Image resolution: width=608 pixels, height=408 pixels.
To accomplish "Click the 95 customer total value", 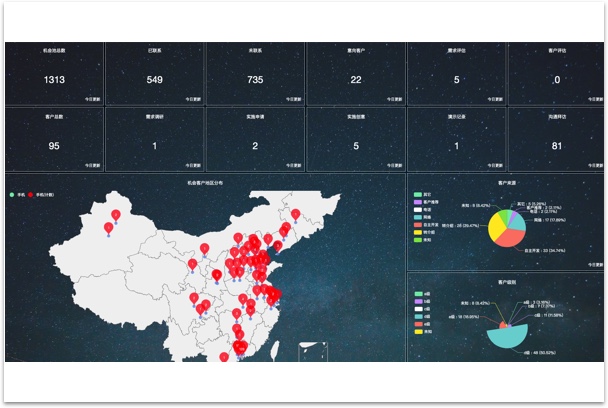I will (x=54, y=146).
